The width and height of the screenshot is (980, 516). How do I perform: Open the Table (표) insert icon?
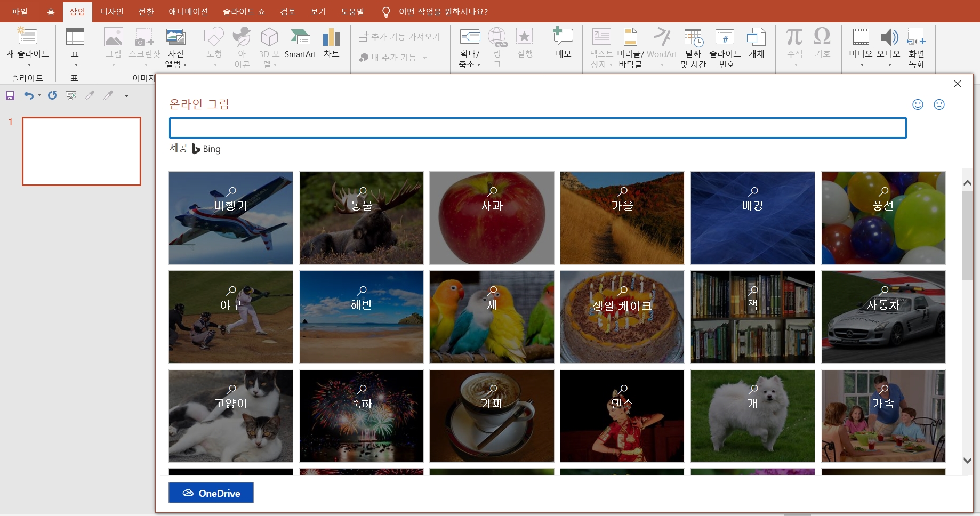pos(75,36)
